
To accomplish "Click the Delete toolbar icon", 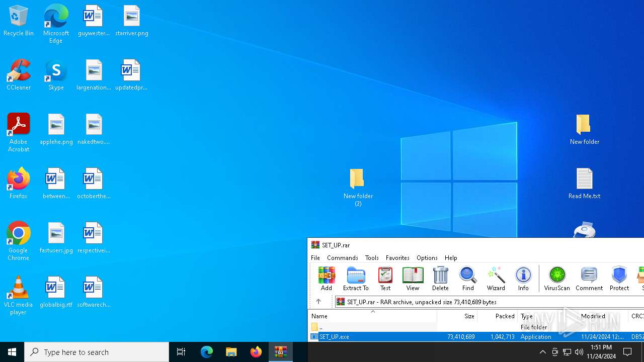I will point(440,279).
